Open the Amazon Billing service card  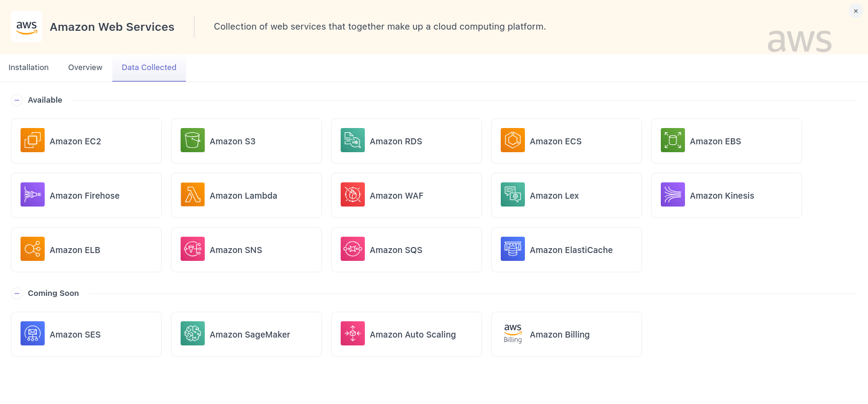point(566,334)
